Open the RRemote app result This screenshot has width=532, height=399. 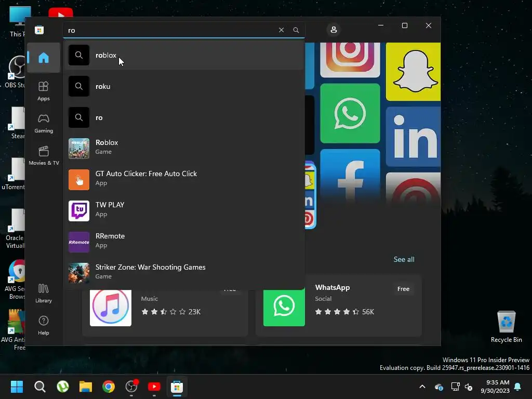point(184,242)
